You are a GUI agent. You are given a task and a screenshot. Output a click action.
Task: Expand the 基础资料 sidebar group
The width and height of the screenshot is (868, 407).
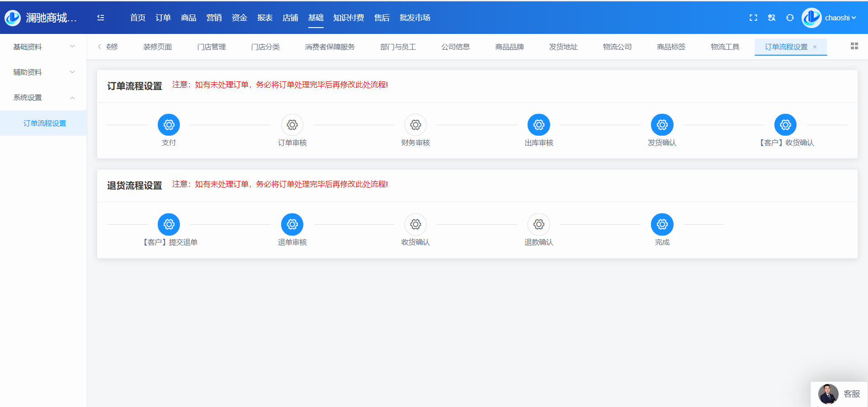point(43,47)
